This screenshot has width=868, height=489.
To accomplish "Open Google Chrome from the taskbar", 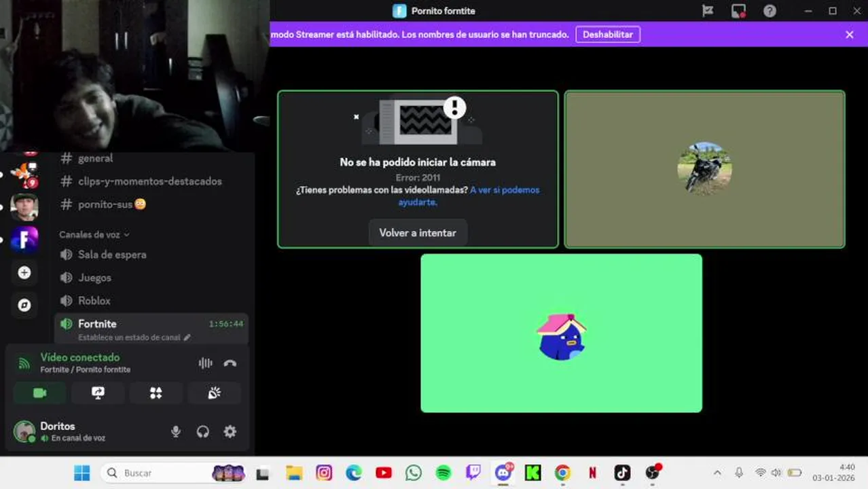I will coord(562,473).
